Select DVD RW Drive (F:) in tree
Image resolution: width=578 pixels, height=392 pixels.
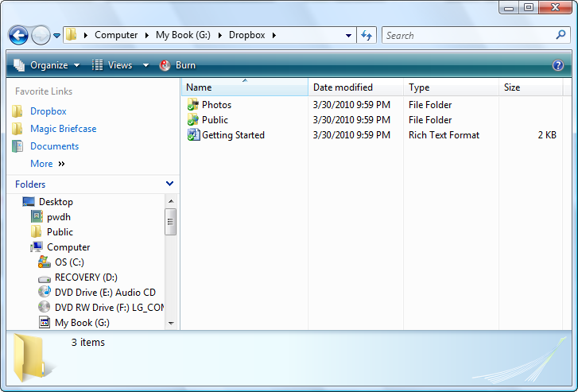tap(109, 308)
